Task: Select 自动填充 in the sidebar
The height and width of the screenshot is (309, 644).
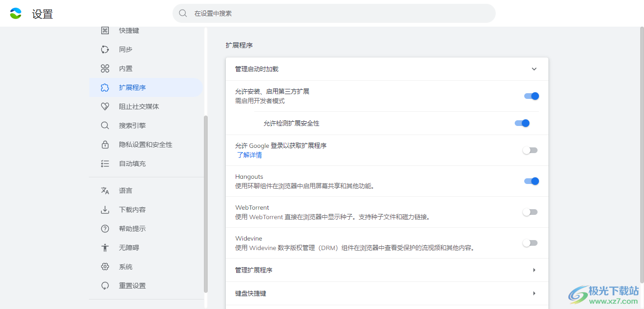Action: [x=132, y=164]
